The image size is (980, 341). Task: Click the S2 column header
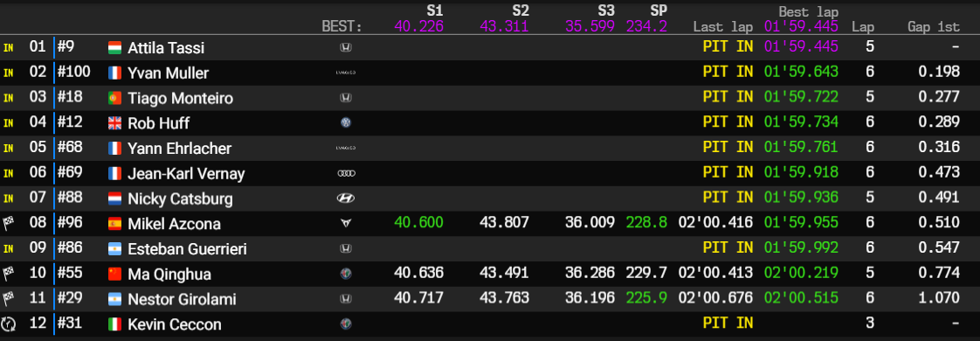click(x=521, y=10)
